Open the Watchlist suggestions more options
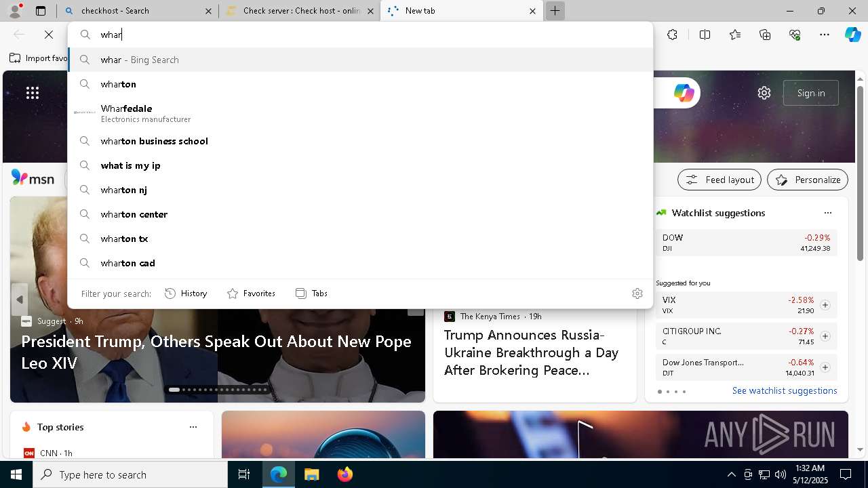This screenshot has height=488, width=868. [828, 213]
